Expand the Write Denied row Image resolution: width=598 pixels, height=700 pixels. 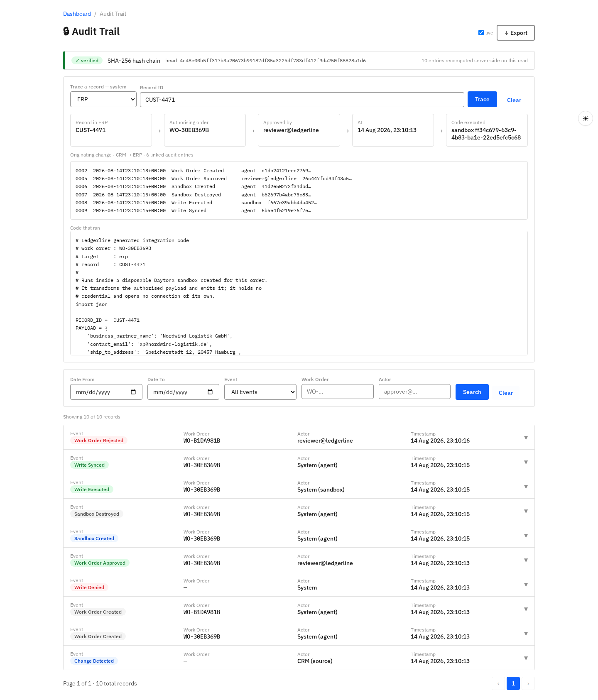tap(299, 584)
